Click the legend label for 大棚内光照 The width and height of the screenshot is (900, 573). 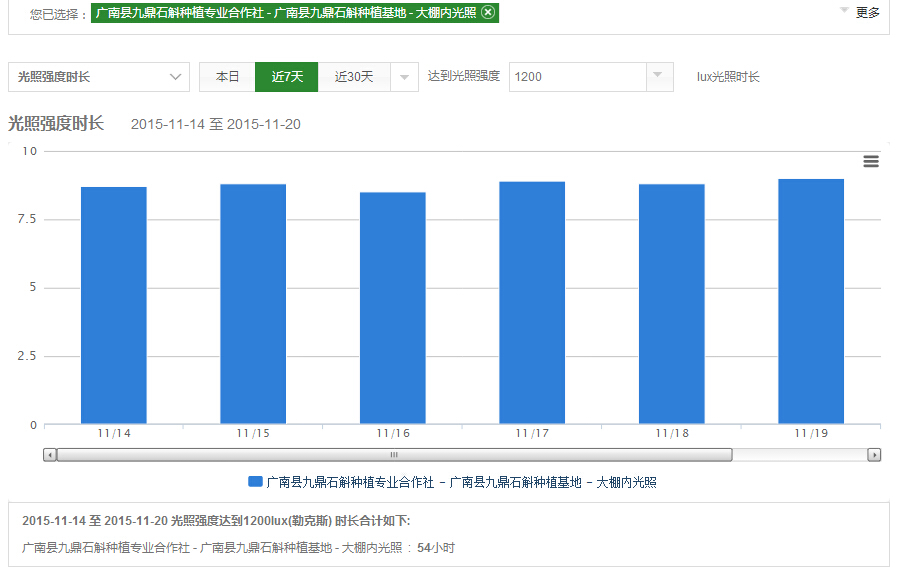click(461, 482)
